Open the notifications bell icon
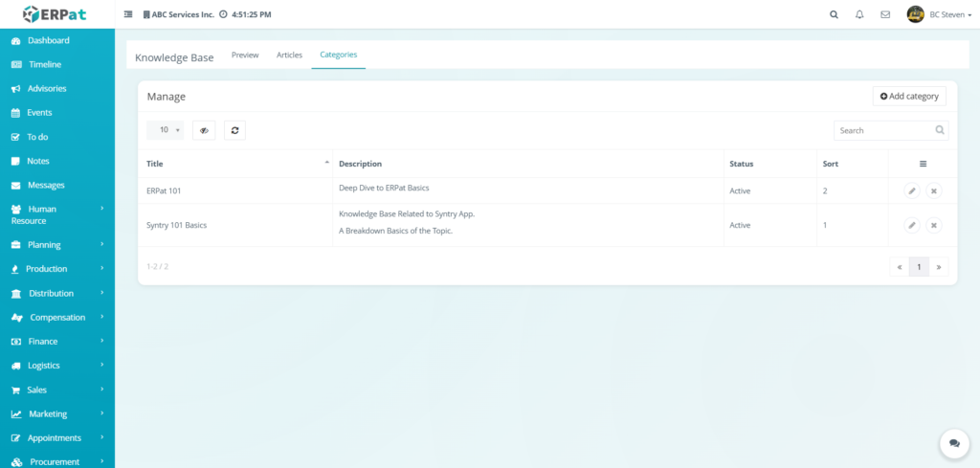Screen dimensions: 980x468 tap(859, 14)
